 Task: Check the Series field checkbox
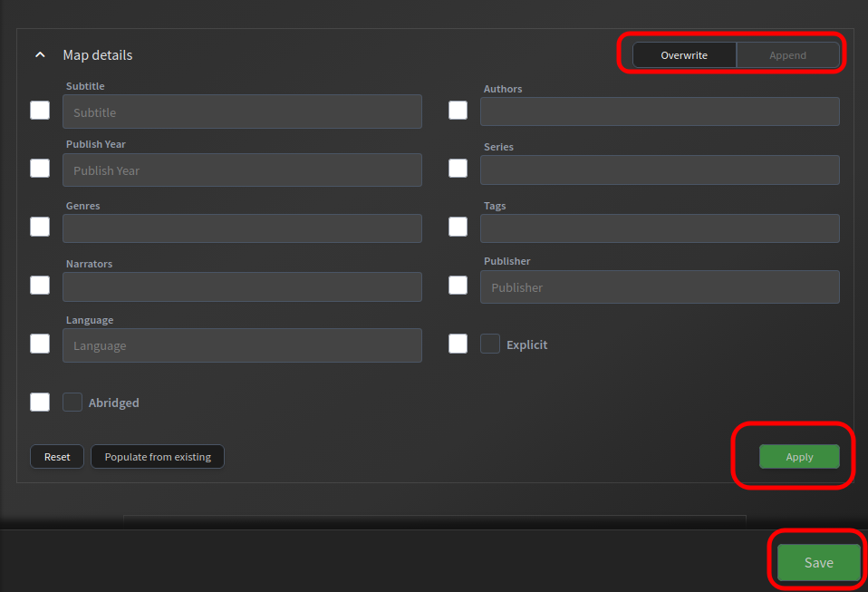[x=458, y=168]
